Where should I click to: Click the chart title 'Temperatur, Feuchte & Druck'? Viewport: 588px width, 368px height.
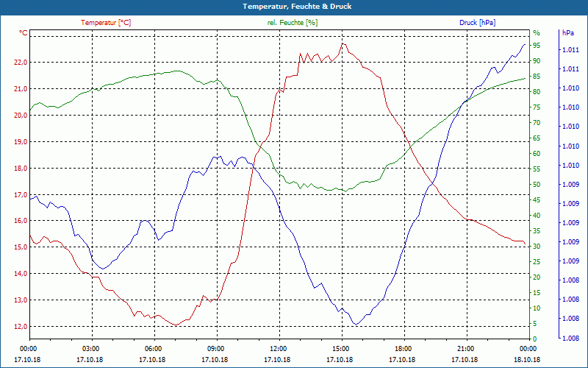(297, 7)
